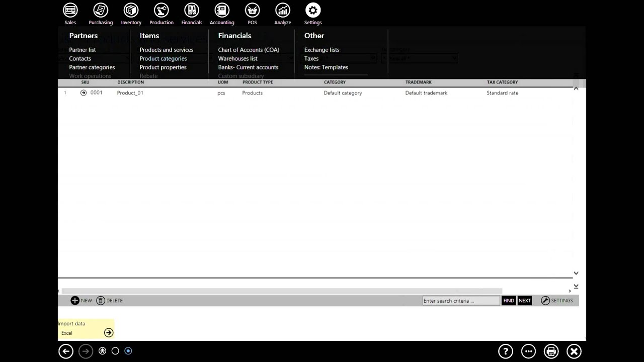This screenshot has width=644, height=362.
Task: Click the DELETE trash button
Action: (109, 301)
